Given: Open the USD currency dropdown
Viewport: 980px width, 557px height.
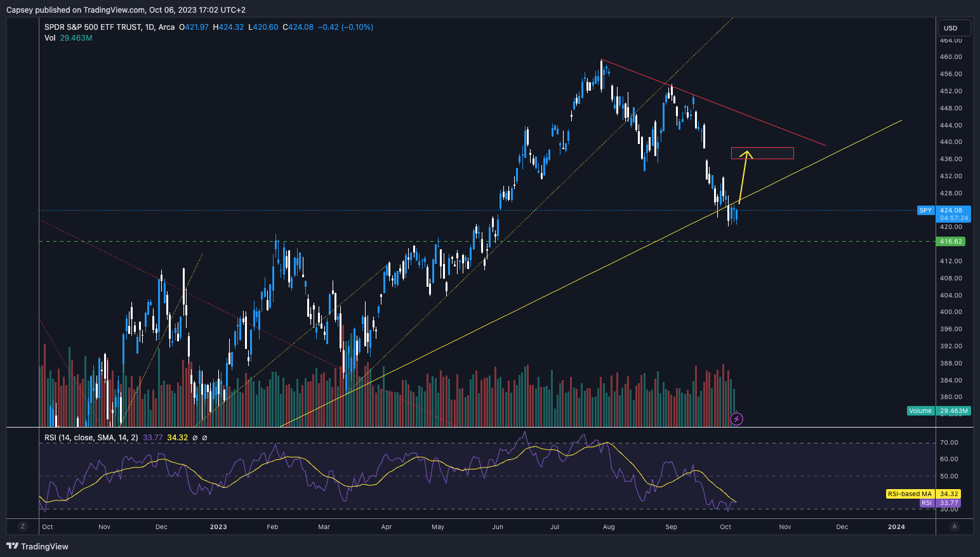Looking at the screenshot, I should tap(954, 28).
